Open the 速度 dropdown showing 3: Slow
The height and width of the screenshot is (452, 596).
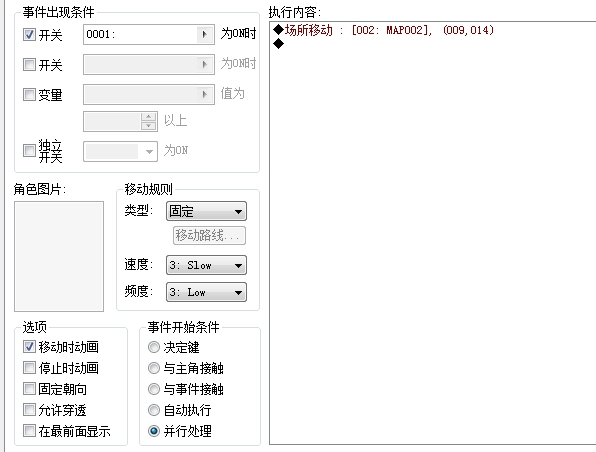(x=206, y=265)
